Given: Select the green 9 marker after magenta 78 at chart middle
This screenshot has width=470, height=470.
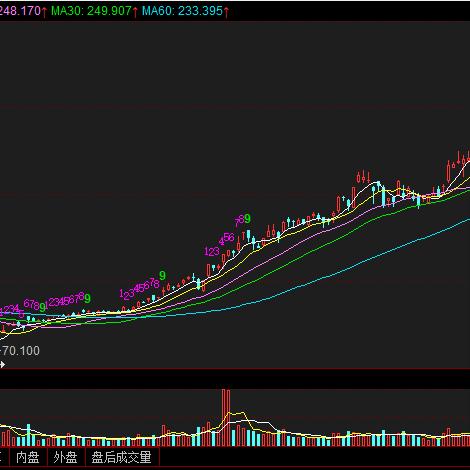Looking at the screenshot, I should (162, 276).
